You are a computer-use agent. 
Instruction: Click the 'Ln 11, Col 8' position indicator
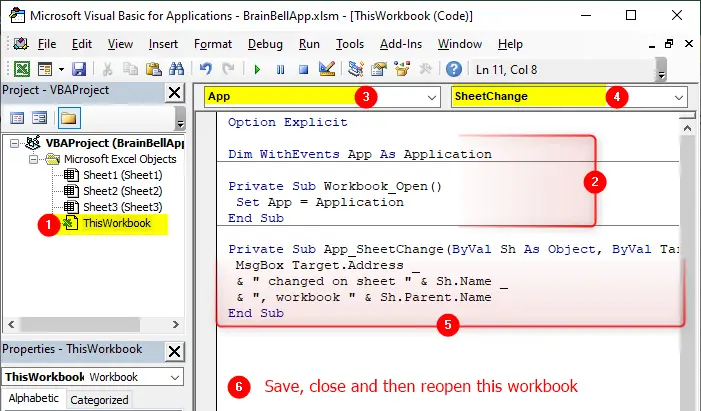coord(506,70)
